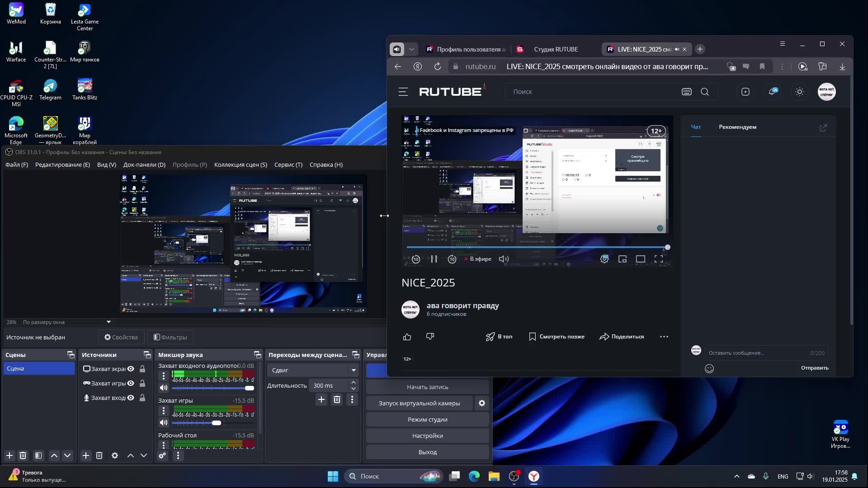The height and width of the screenshot is (488, 868).
Task: Click Отправить in chat
Action: [815, 368]
